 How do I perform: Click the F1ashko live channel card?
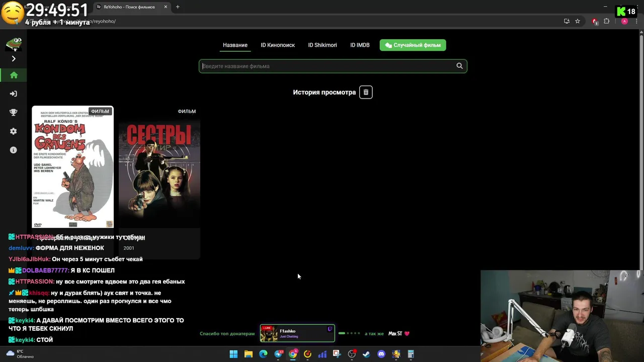[297, 333]
